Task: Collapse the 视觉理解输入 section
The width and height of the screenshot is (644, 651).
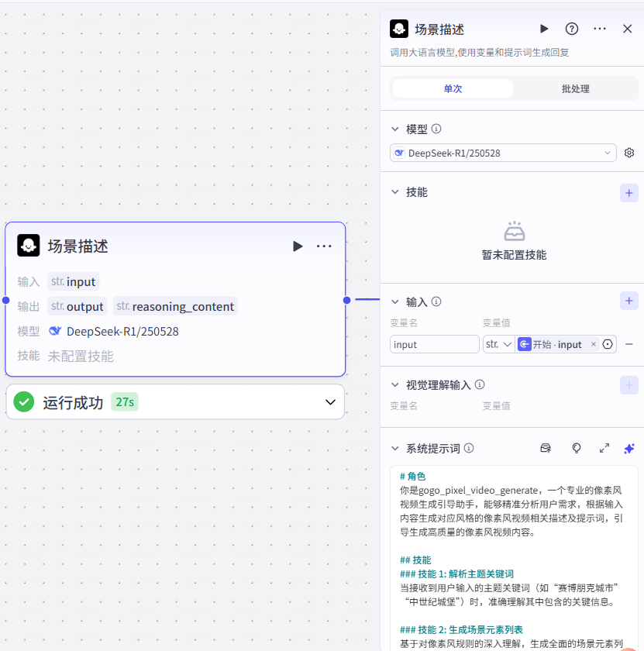Action: [395, 385]
